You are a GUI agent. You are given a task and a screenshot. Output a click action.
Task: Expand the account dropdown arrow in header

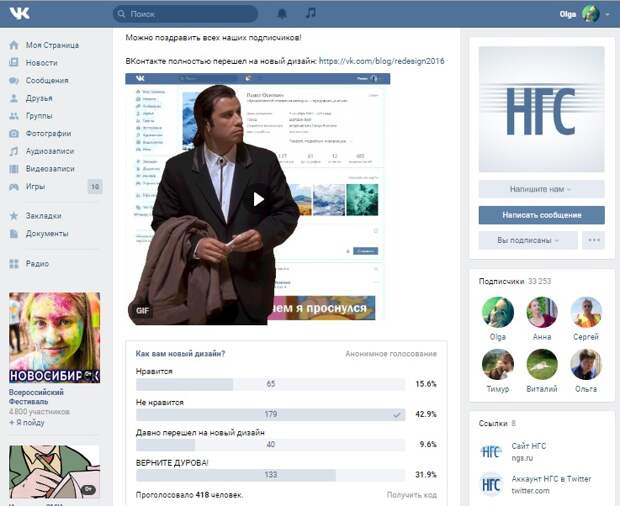(x=607, y=14)
